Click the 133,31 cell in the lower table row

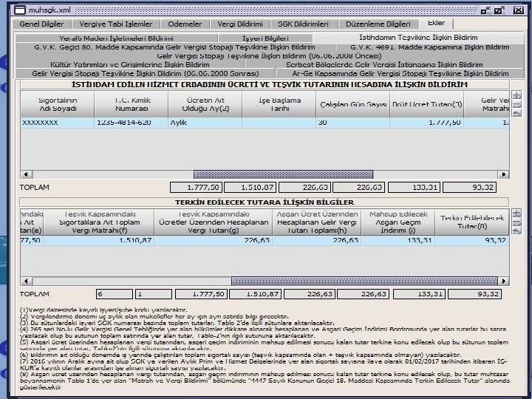click(398, 241)
